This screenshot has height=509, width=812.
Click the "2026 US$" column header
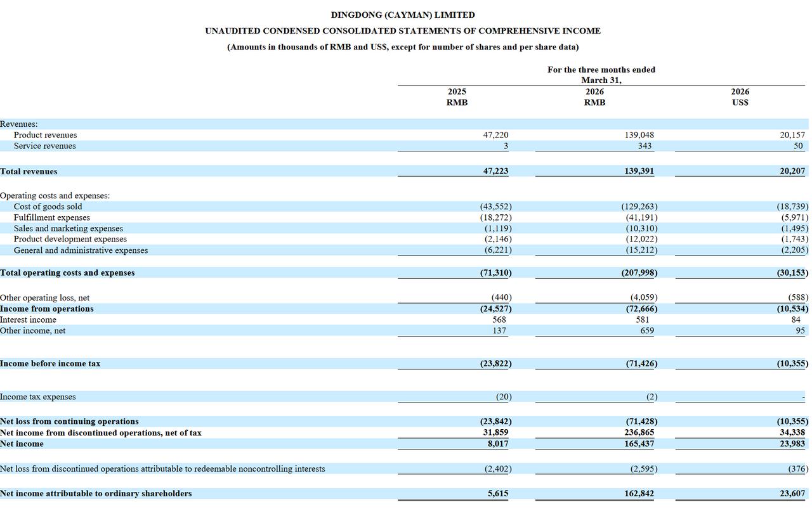coord(740,97)
